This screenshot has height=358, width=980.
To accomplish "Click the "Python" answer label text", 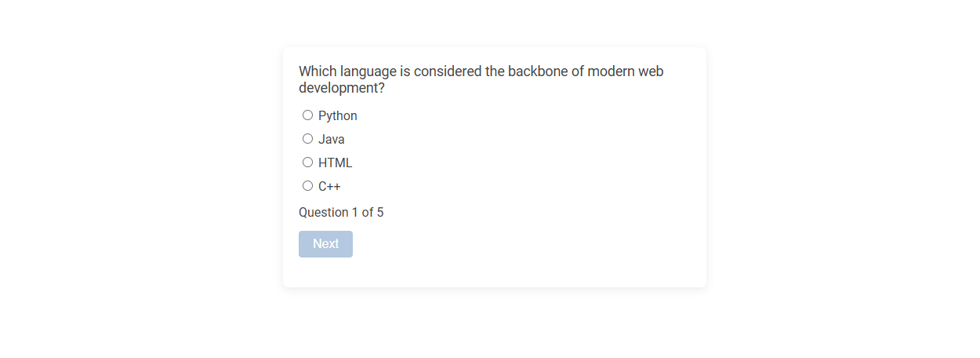I will (x=338, y=116).
